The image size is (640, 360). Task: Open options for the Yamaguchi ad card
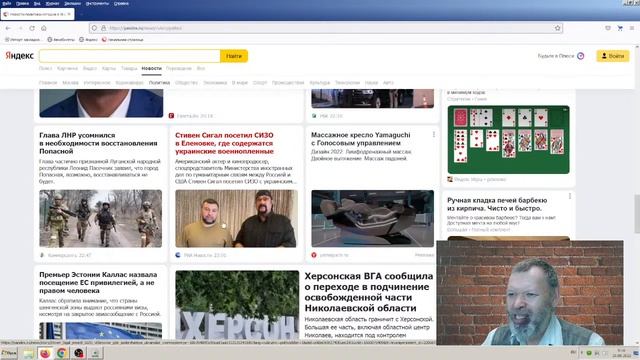click(x=433, y=135)
